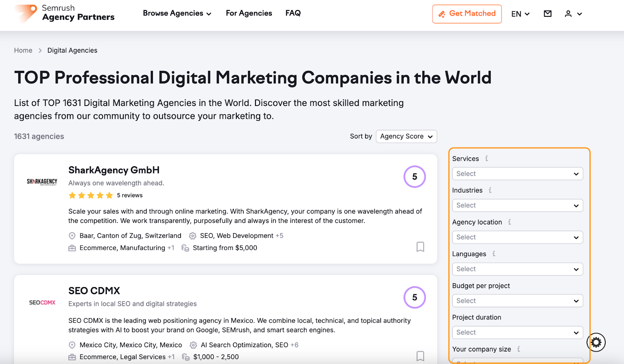The height and width of the screenshot is (364, 624).
Task: Open the Browse Agencies menu
Action: (177, 13)
